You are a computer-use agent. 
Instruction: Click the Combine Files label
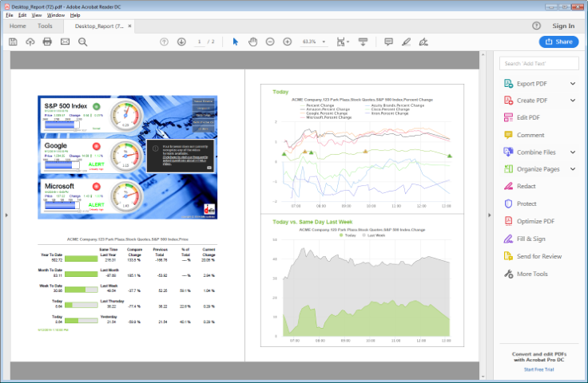536,152
